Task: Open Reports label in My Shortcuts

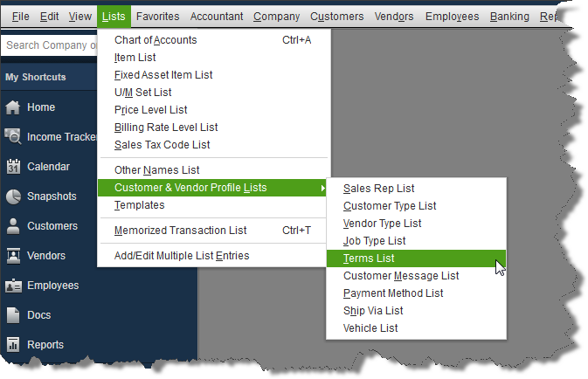Action: pos(45,345)
